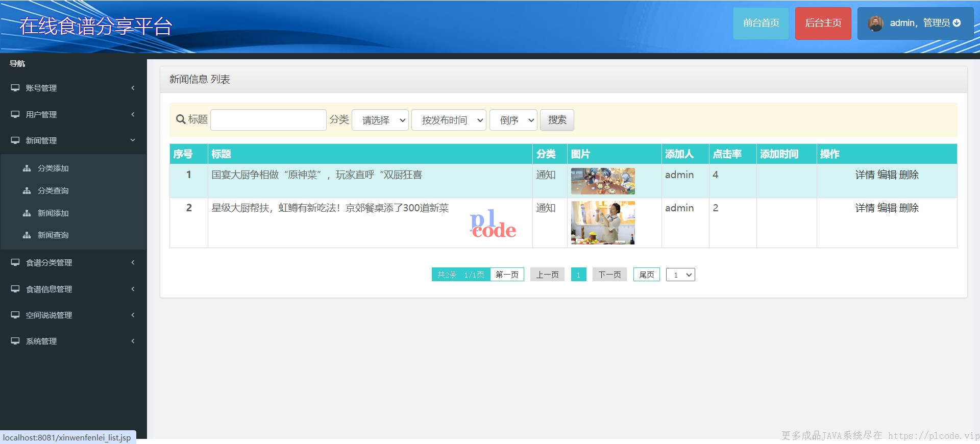980x444 pixels.
Task: Expand 系统管理 with its chevron
Action: [133, 341]
